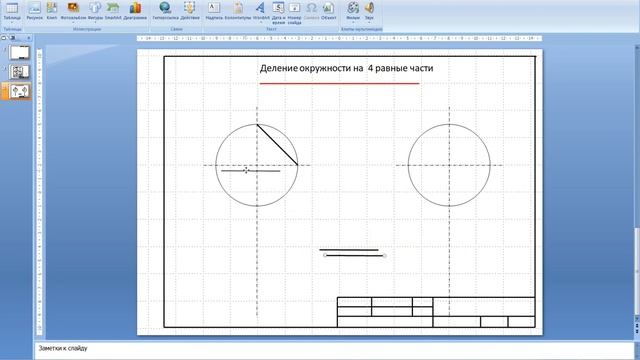Click the Гиперссылка globe icon
Viewport: 640px width, 360px height.
click(165, 11)
